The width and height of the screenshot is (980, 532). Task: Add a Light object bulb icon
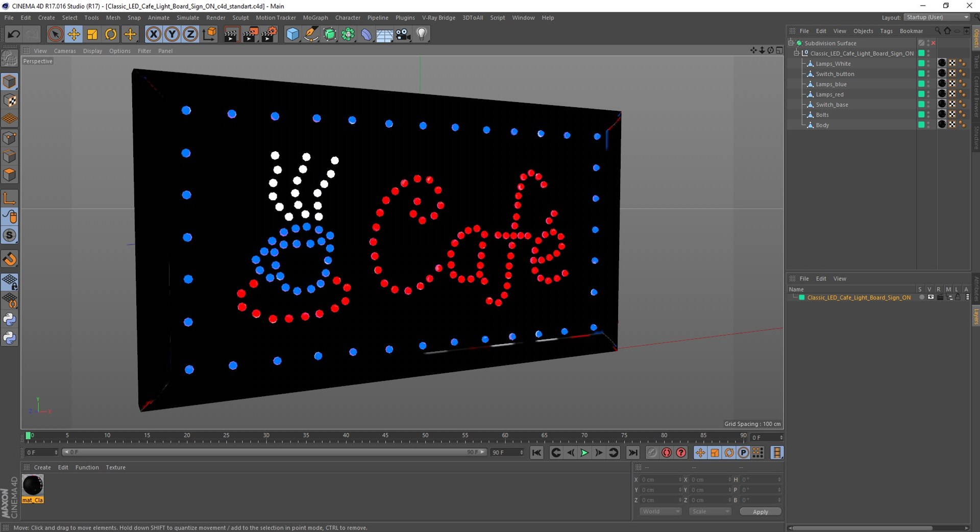pyautogui.click(x=422, y=34)
